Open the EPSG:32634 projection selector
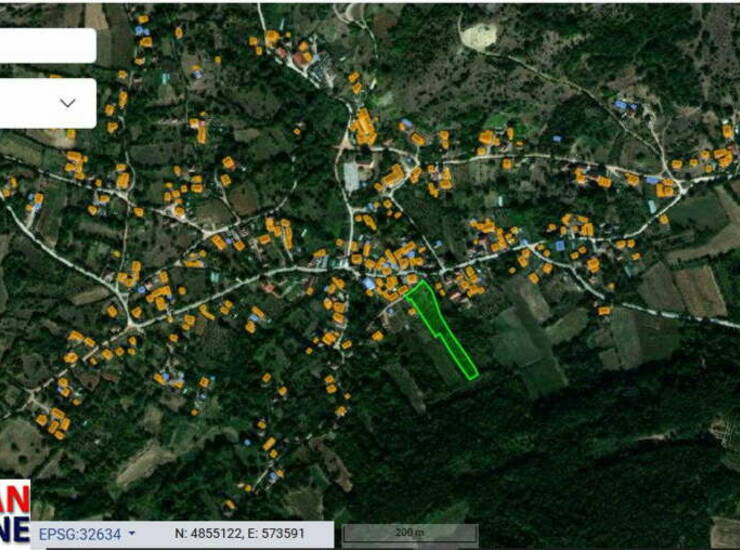 (x=86, y=534)
